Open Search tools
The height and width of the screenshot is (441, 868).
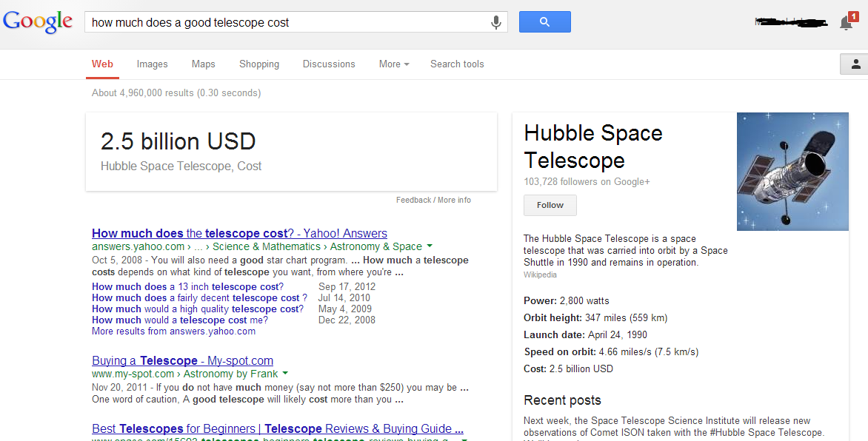pyautogui.click(x=457, y=64)
